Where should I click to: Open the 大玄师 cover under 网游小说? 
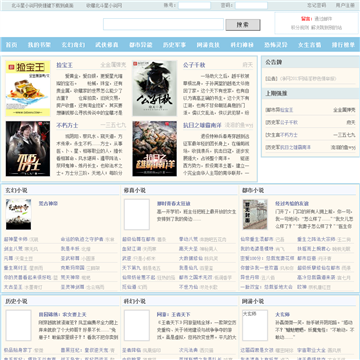[x=255, y=325]
